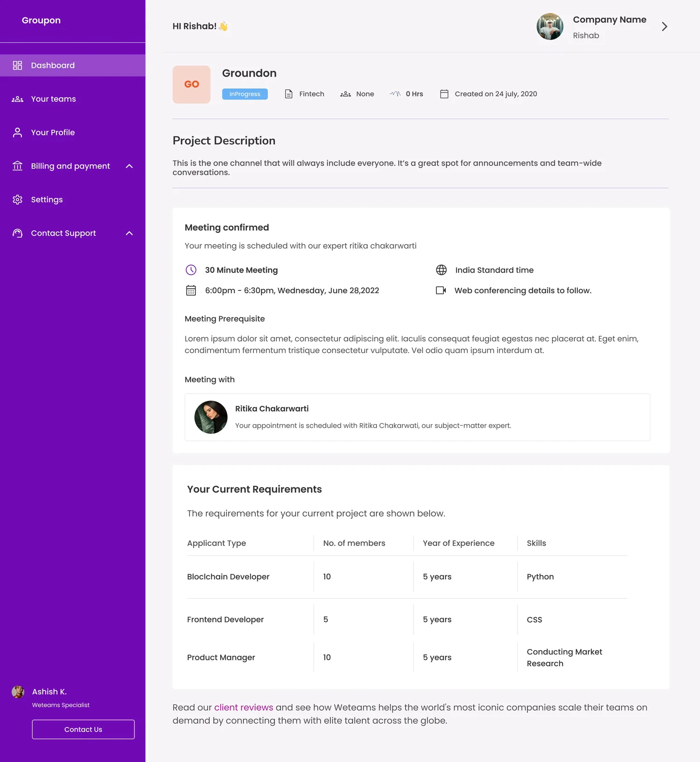The height and width of the screenshot is (762, 700).
Task: Click the GO project logo tile
Action: pos(191,85)
